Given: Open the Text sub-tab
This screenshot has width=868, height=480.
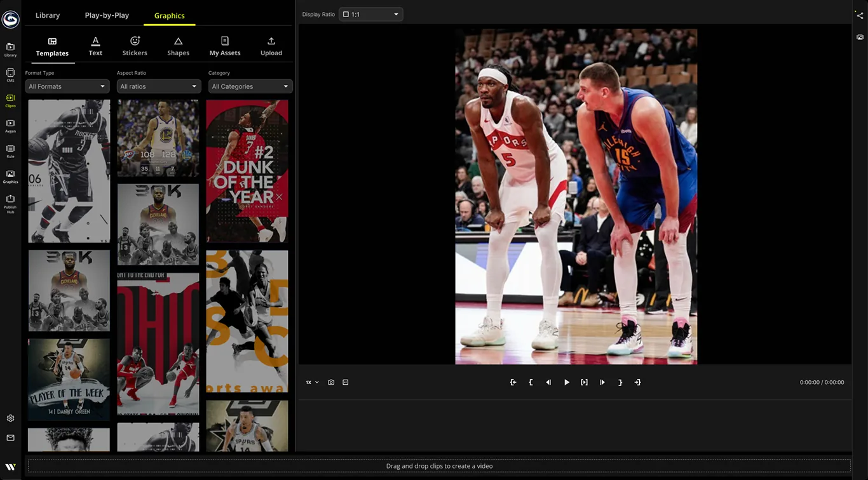Looking at the screenshot, I should [95, 47].
